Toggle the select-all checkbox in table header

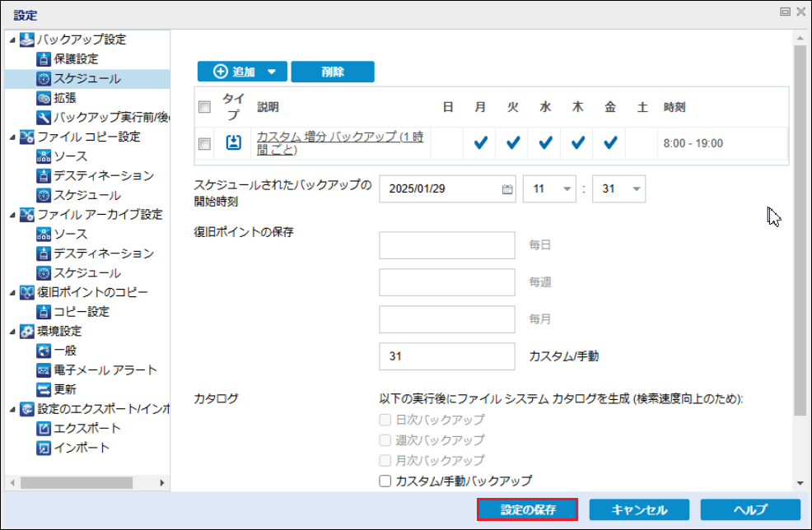(x=205, y=107)
